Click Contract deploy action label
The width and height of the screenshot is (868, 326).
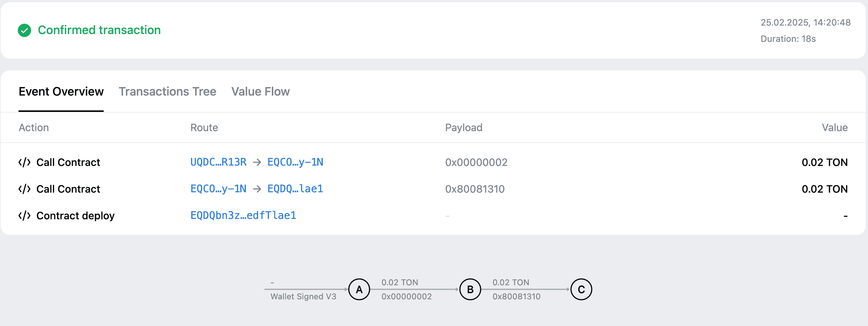click(x=76, y=216)
